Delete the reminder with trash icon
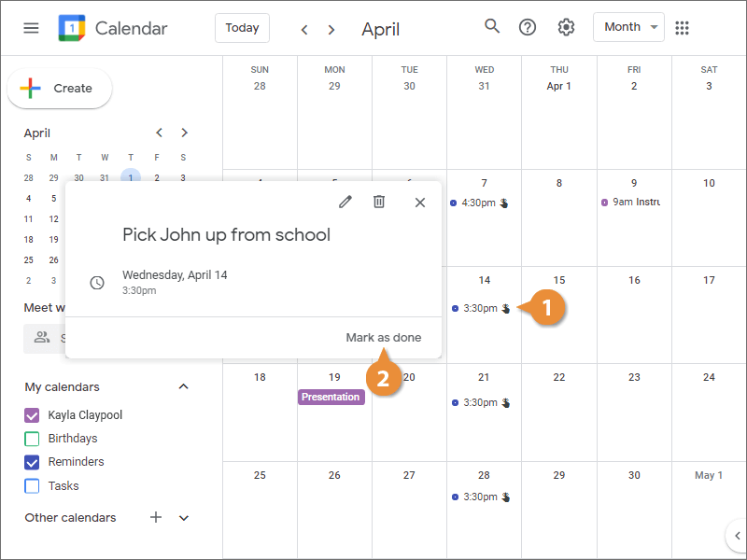The width and height of the screenshot is (747, 560). coord(379,202)
